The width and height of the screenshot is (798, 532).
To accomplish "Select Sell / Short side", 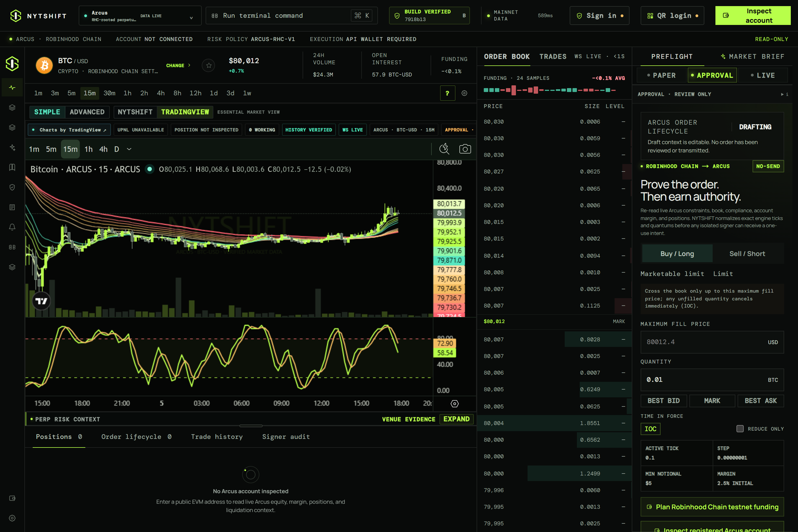I will (x=748, y=254).
